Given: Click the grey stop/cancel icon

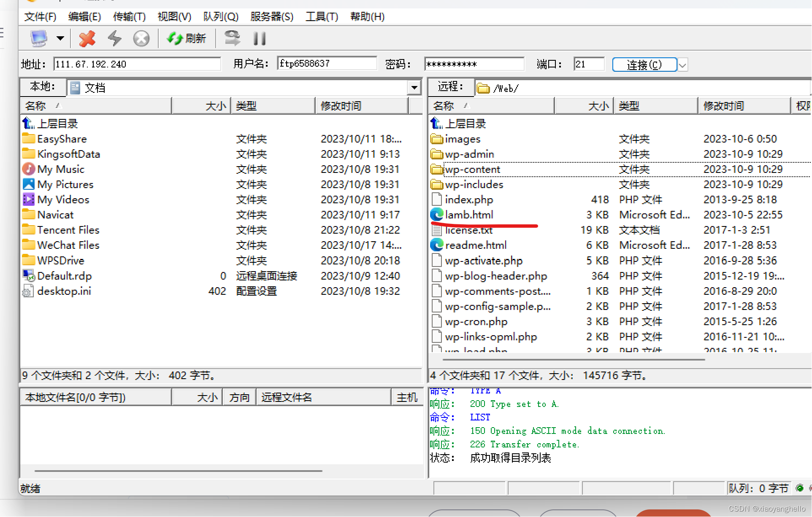Looking at the screenshot, I should [x=141, y=39].
